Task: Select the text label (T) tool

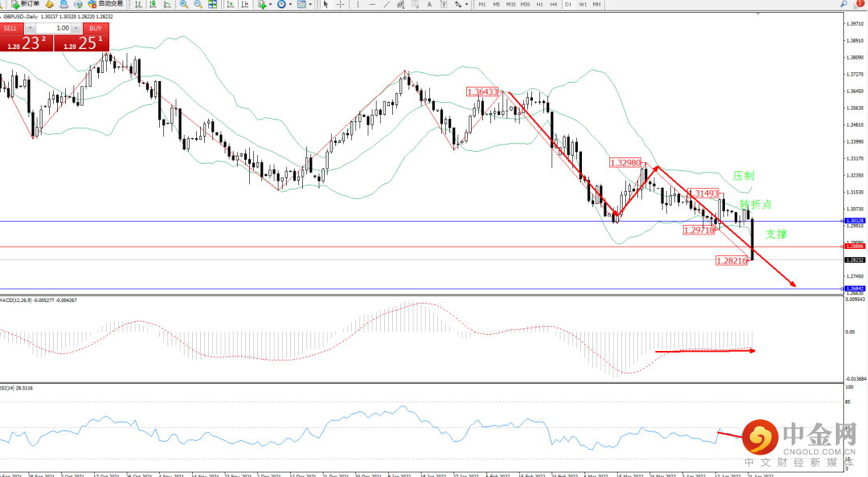Action: point(444,4)
